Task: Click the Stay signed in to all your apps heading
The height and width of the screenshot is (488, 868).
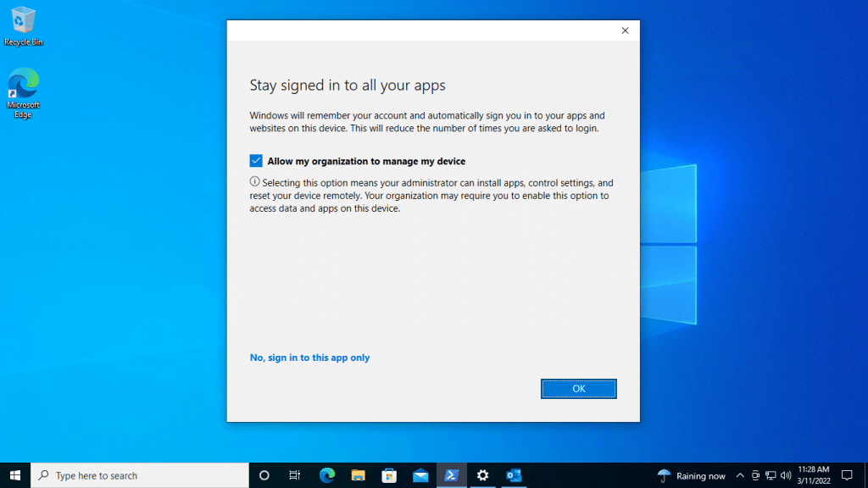Action: [x=348, y=86]
